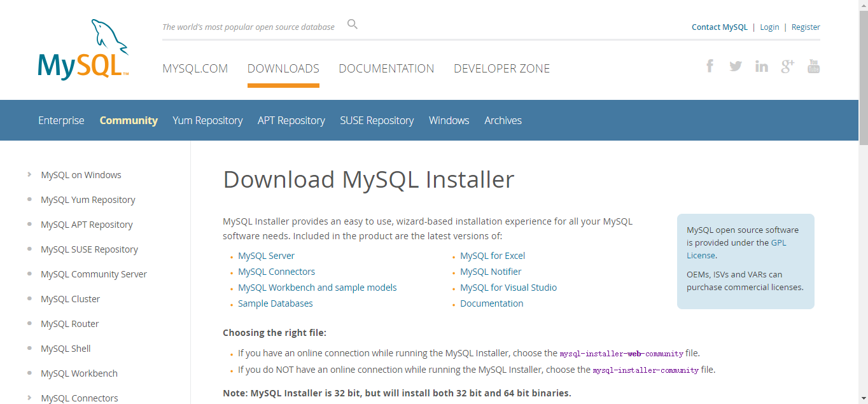Open Yum Repository in blue bar
The width and height of the screenshot is (868, 404).
(207, 120)
